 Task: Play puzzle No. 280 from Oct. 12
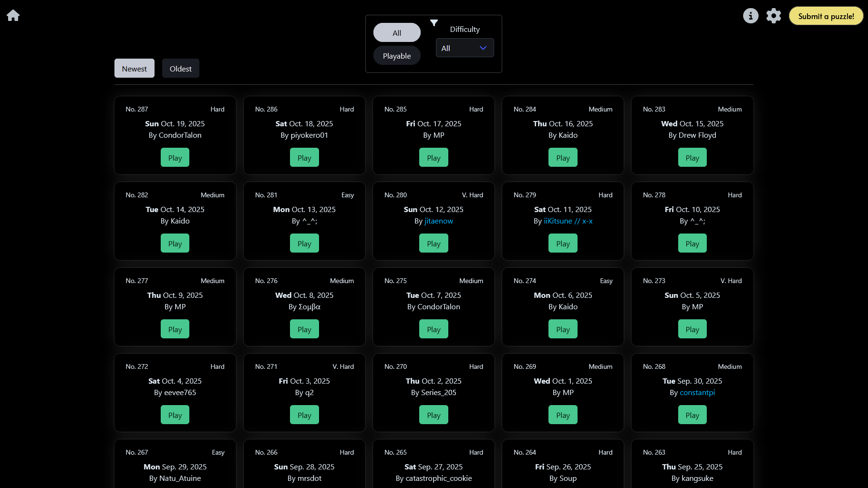tap(434, 244)
